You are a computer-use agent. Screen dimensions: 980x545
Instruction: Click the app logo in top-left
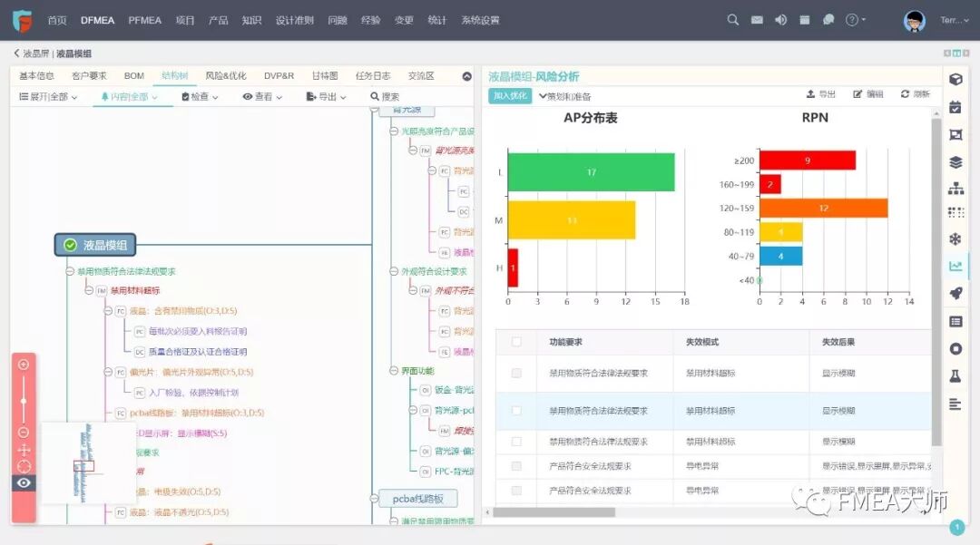22,21
